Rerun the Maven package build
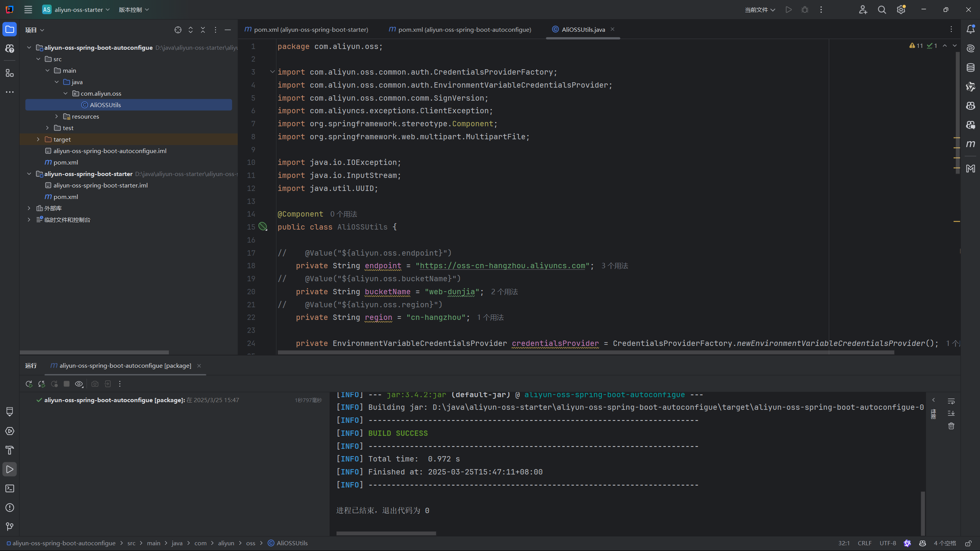Viewport: 980px width, 551px height. click(29, 384)
